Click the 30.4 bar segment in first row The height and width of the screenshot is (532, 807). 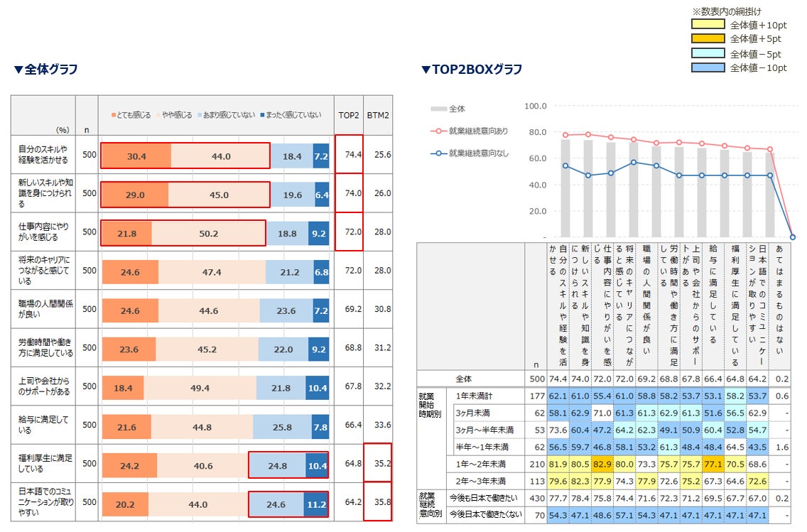(136, 156)
